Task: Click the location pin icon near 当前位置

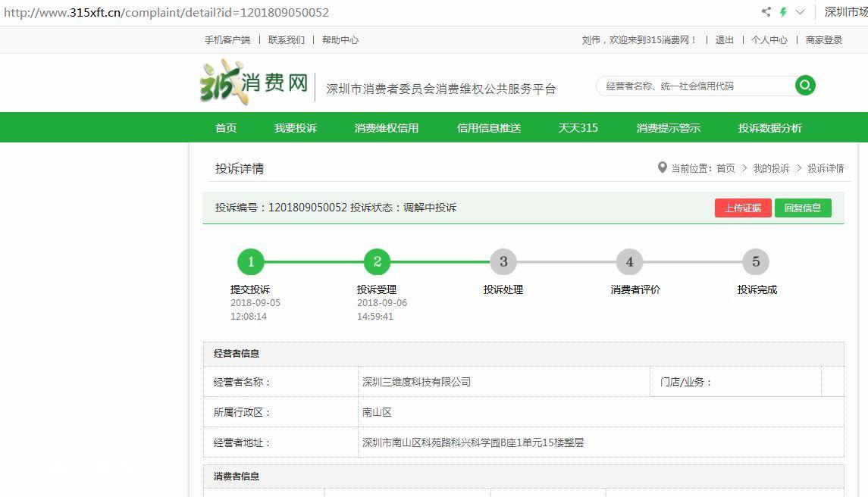Action: [x=662, y=167]
